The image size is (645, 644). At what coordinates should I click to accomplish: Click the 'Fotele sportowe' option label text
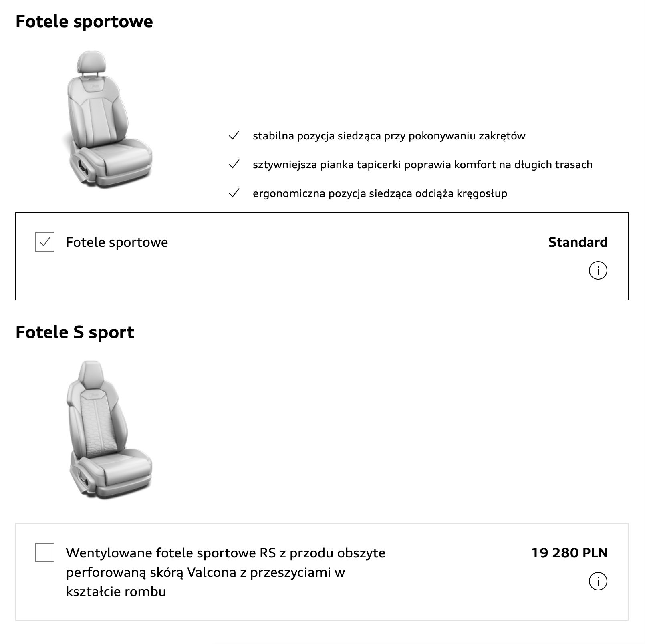tap(117, 242)
